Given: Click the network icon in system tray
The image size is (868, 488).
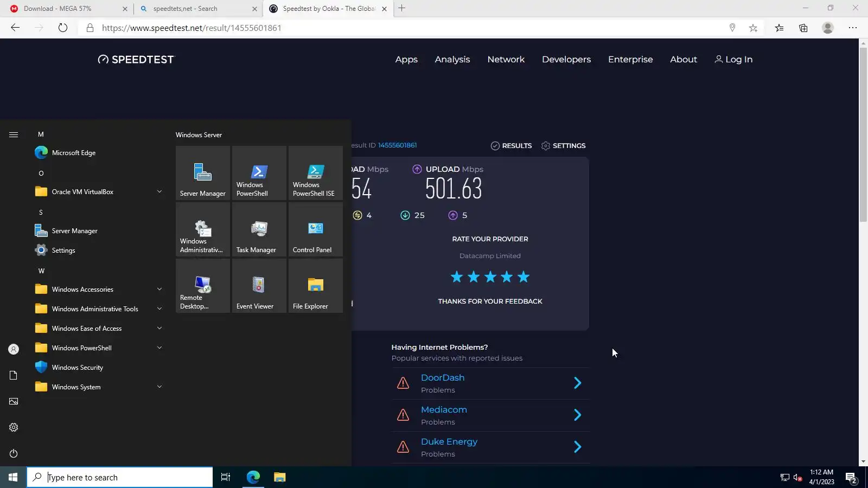Looking at the screenshot, I should point(784,478).
